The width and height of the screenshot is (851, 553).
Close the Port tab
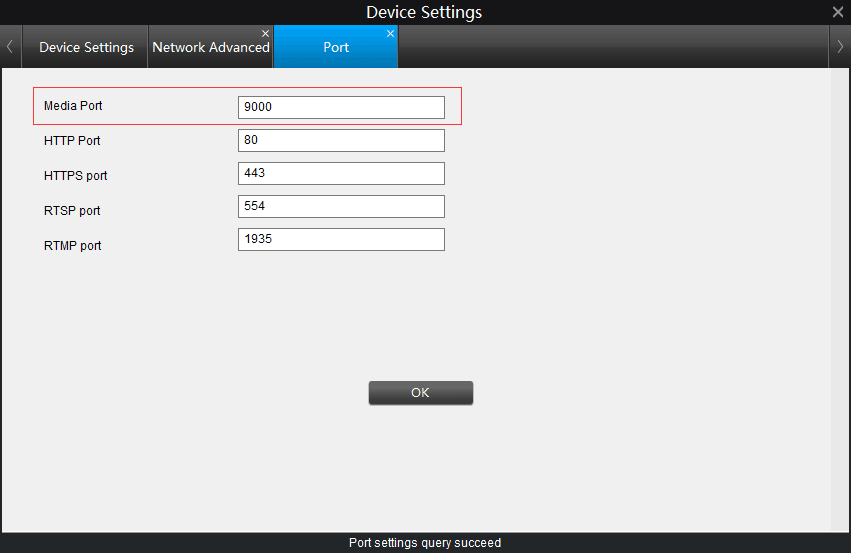(x=390, y=34)
